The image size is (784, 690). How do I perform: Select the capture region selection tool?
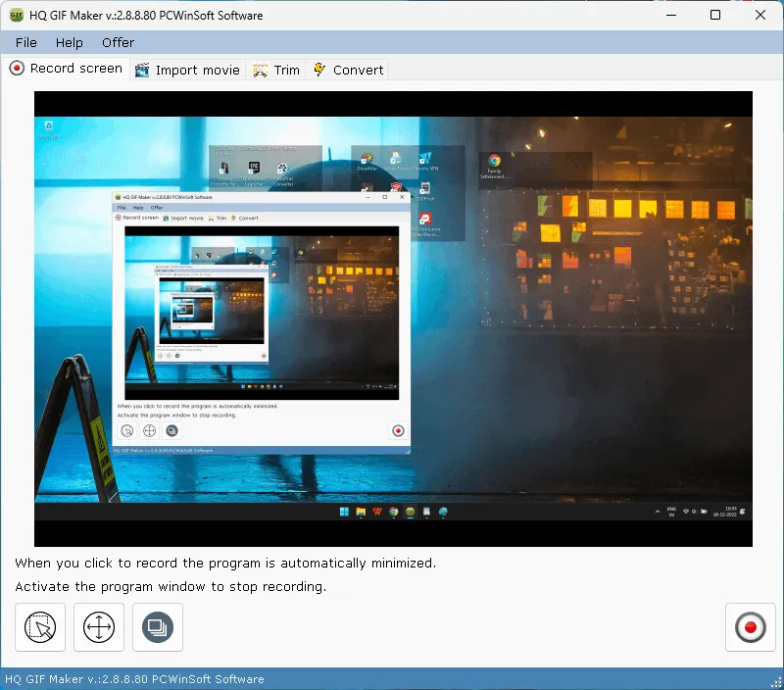[x=40, y=627]
